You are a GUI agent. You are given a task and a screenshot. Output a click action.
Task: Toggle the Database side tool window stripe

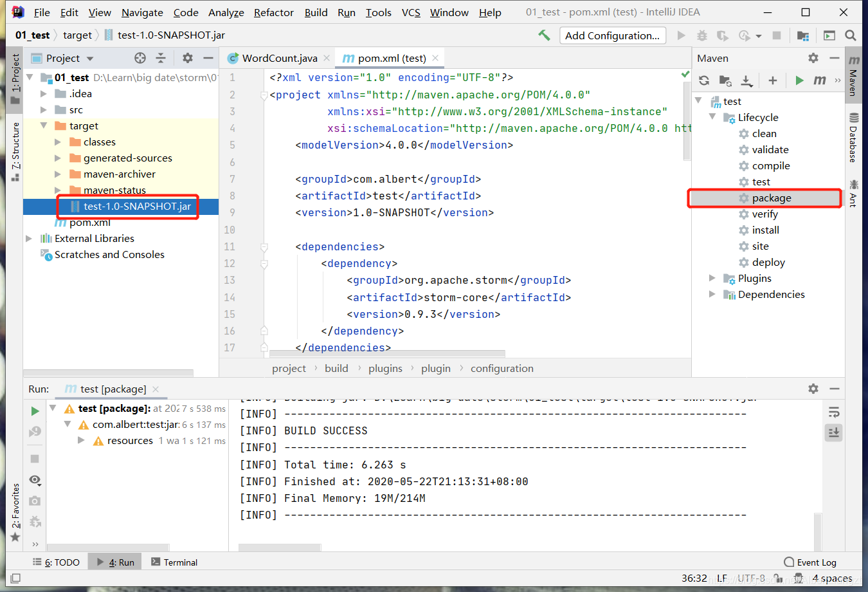point(853,138)
